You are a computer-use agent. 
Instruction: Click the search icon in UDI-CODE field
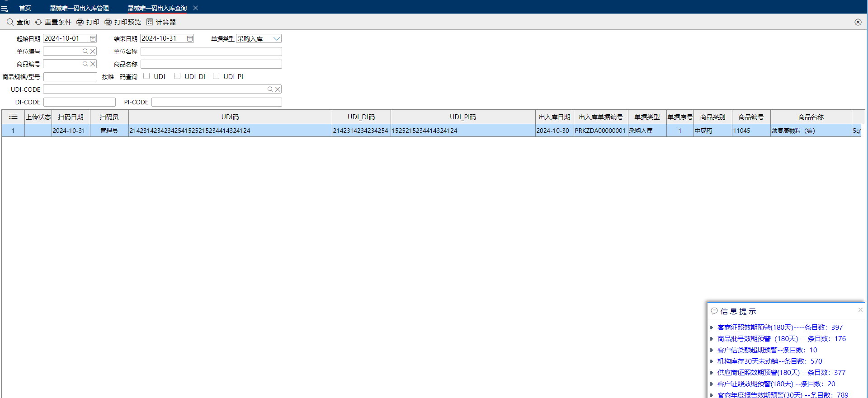[x=270, y=89]
